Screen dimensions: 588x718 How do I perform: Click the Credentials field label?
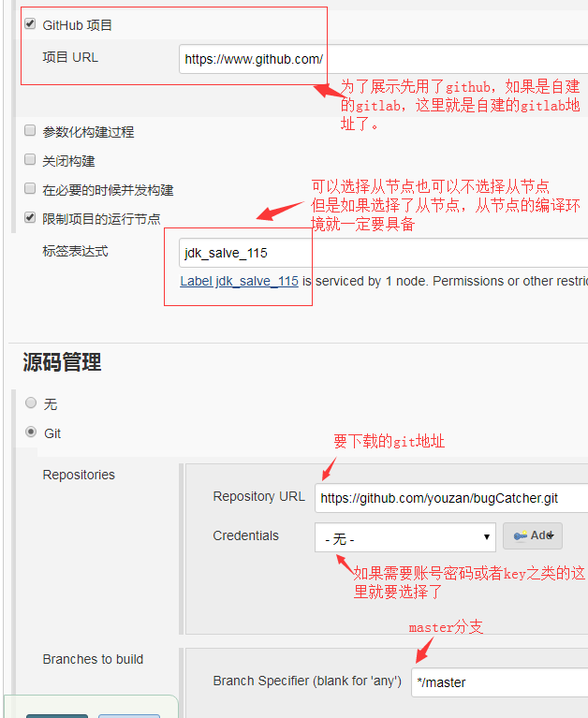245,535
